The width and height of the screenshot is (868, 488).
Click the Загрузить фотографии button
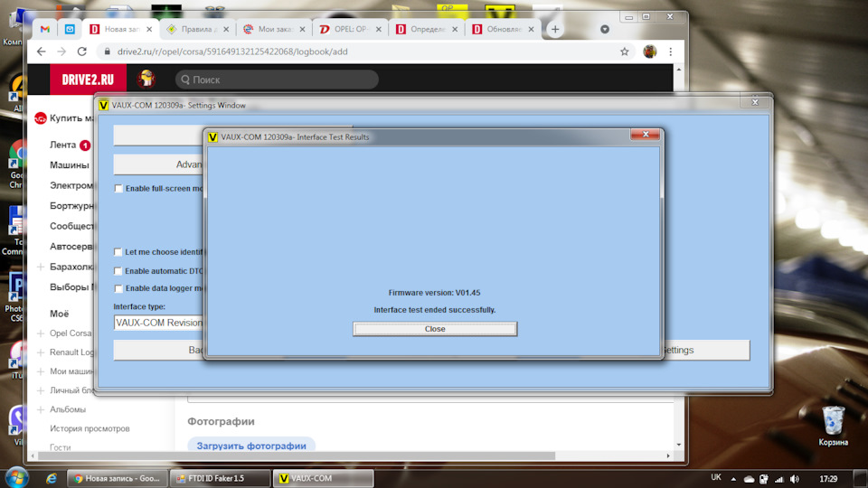pyautogui.click(x=251, y=446)
